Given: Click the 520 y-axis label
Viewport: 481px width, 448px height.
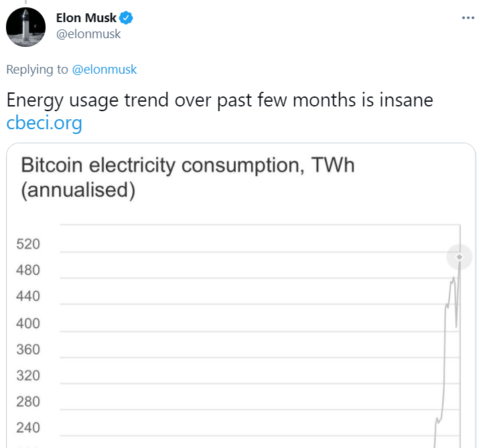Looking at the screenshot, I should (28, 244).
